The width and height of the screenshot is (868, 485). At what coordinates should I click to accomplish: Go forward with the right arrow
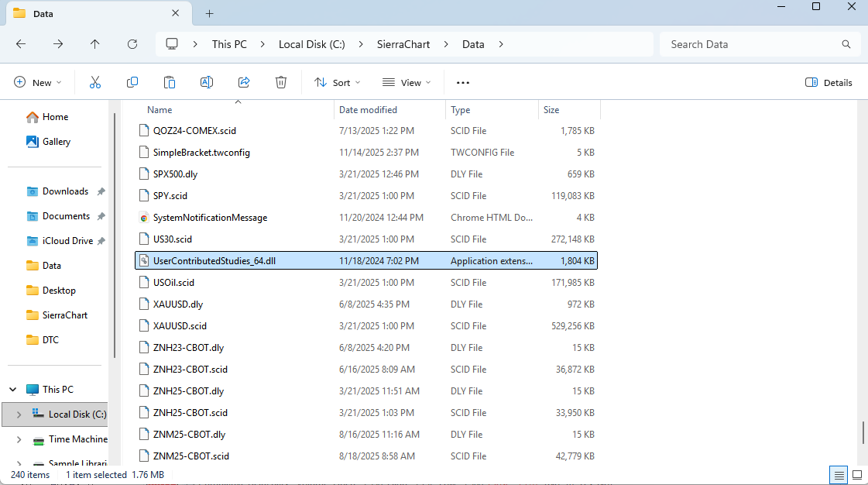(x=58, y=44)
